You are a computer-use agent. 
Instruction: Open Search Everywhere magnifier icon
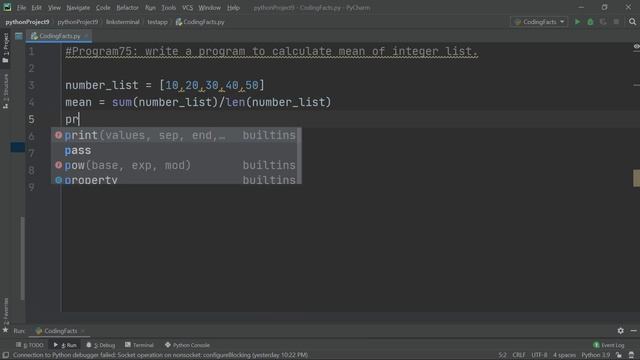(x=632, y=22)
